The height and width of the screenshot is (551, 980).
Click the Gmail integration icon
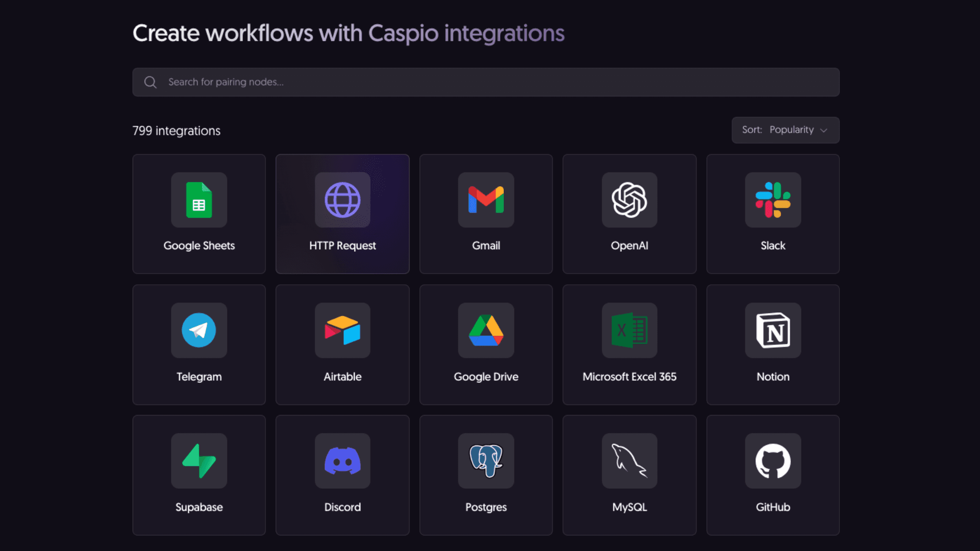tap(486, 200)
